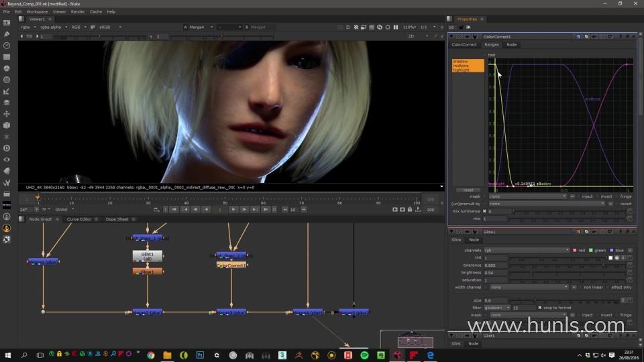Open the Draw nodes toolbar icon

[x=7, y=34]
